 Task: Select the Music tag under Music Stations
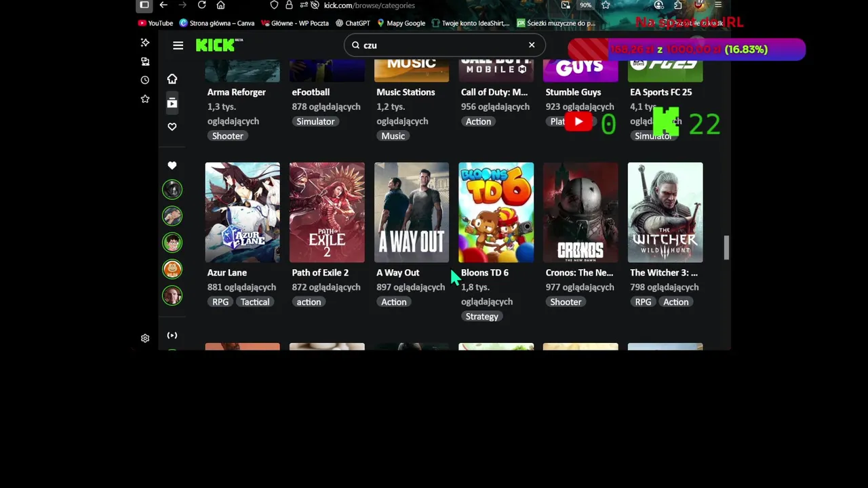(393, 136)
